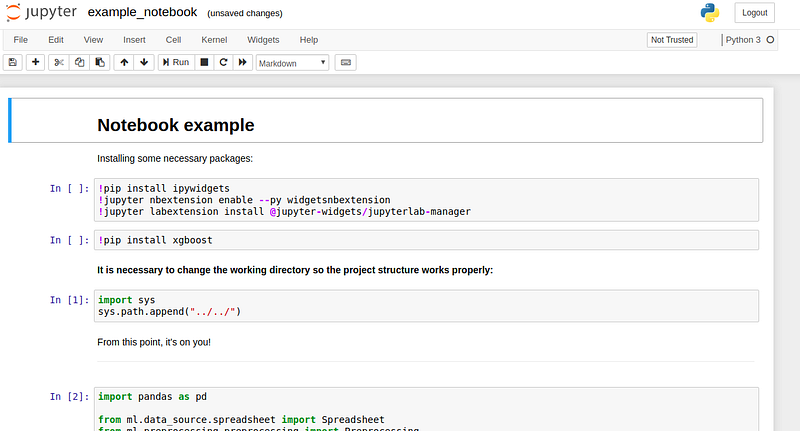Rename notebook by clicking example_notebook title
This screenshot has height=431, width=800.
coord(143,13)
